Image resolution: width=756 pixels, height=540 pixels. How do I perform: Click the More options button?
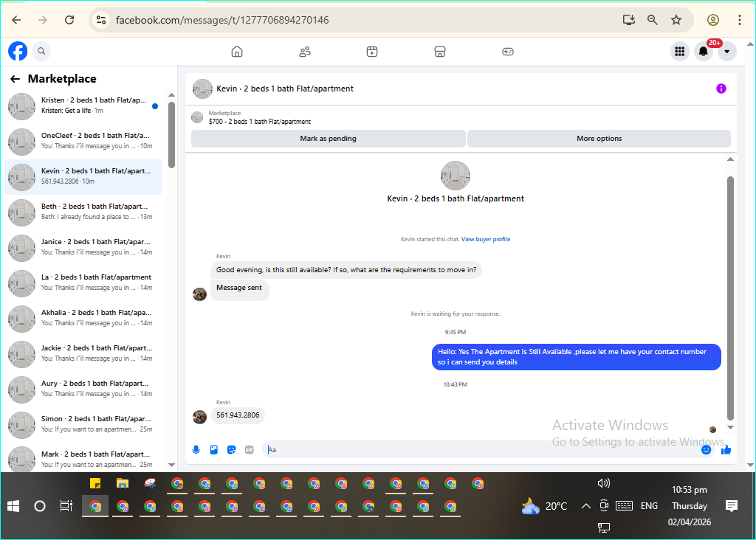click(599, 139)
